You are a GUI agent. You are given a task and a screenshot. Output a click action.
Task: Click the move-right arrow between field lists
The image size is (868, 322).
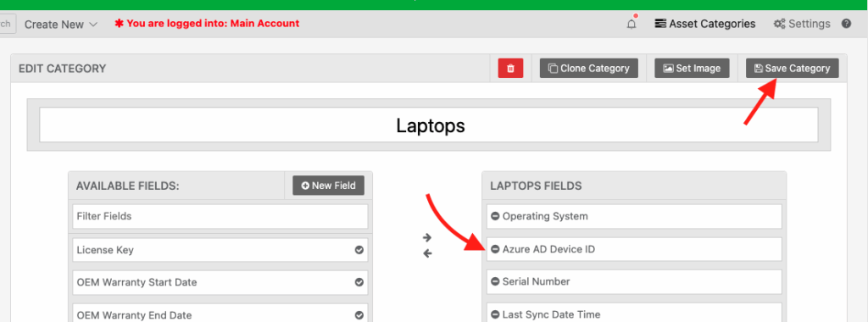[x=427, y=237]
